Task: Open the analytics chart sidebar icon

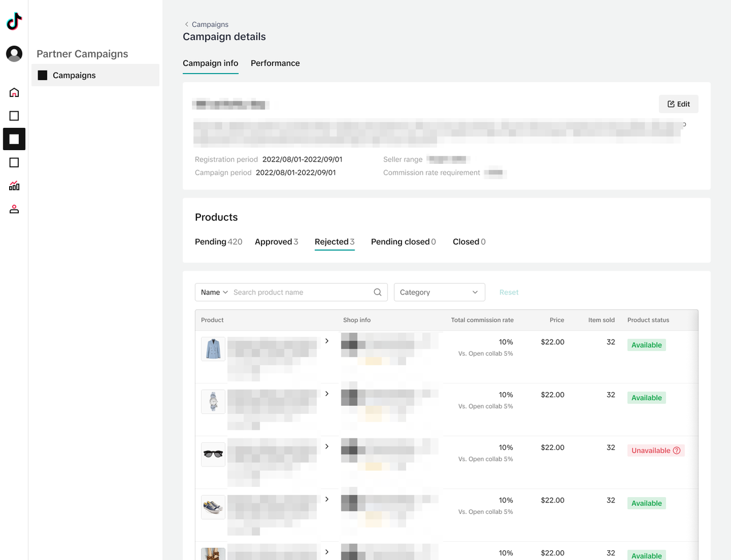Action: tap(14, 186)
